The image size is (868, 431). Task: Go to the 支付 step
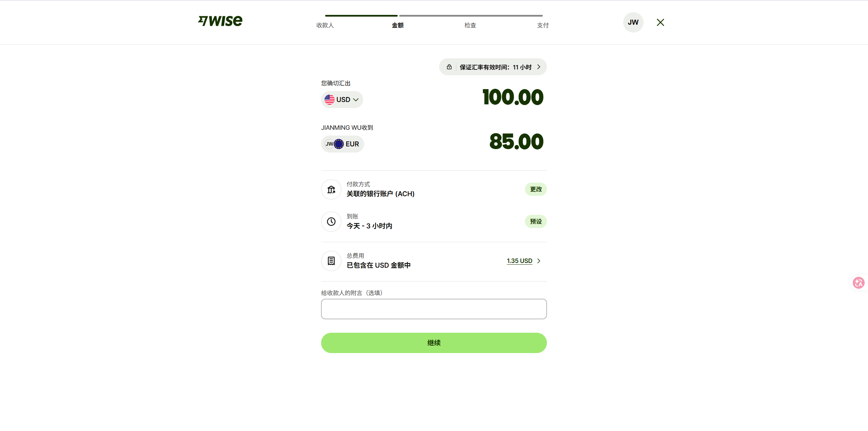pos(543,25)
